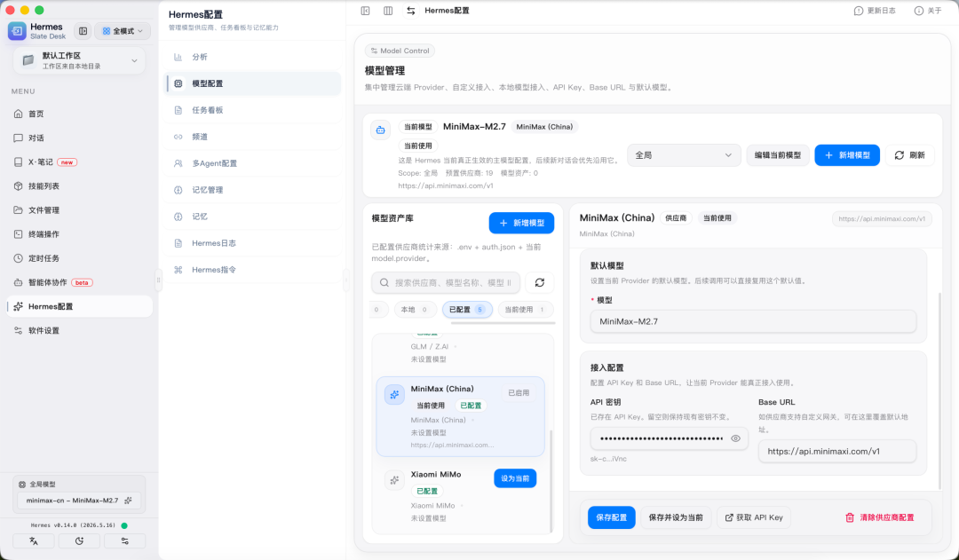Viewport: 959px width, 560px height.
Task: Click the language translate icon at bottom left
Action: coord(34,541)
